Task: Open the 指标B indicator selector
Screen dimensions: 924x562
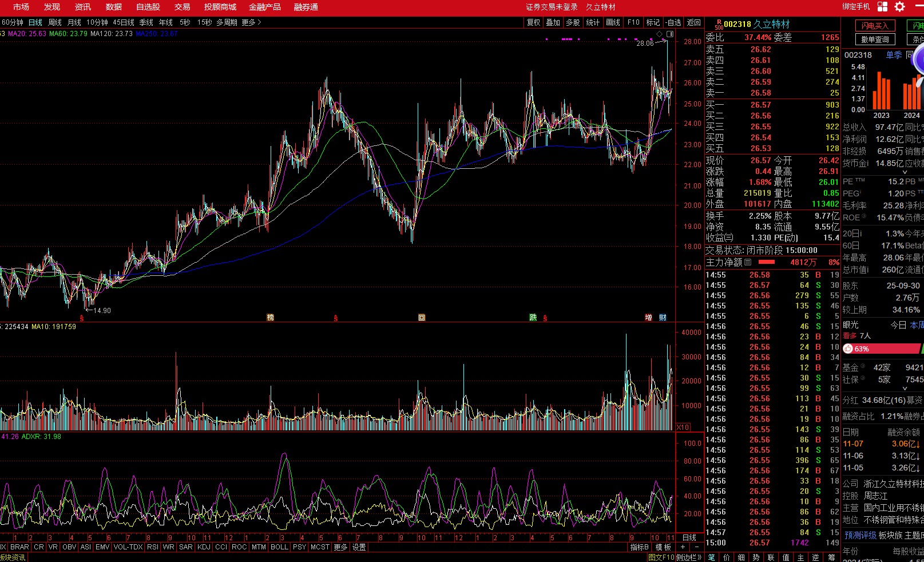Action: 639,547
